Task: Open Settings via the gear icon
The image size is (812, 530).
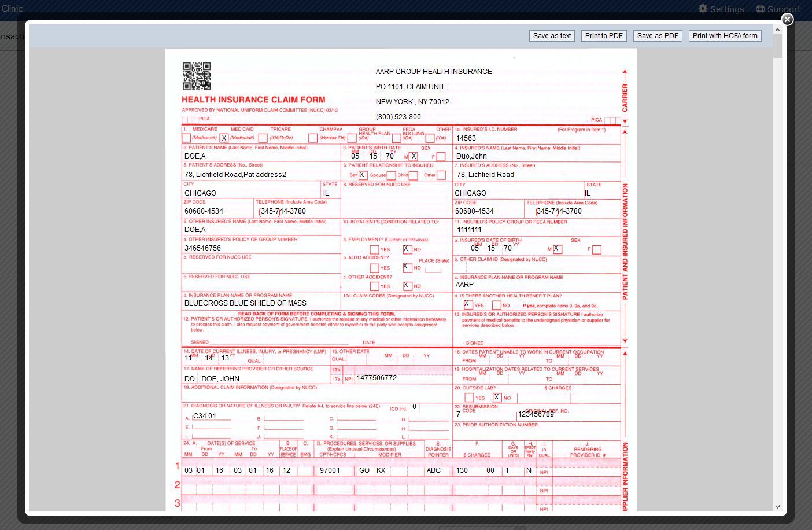Action: [703, 9]
